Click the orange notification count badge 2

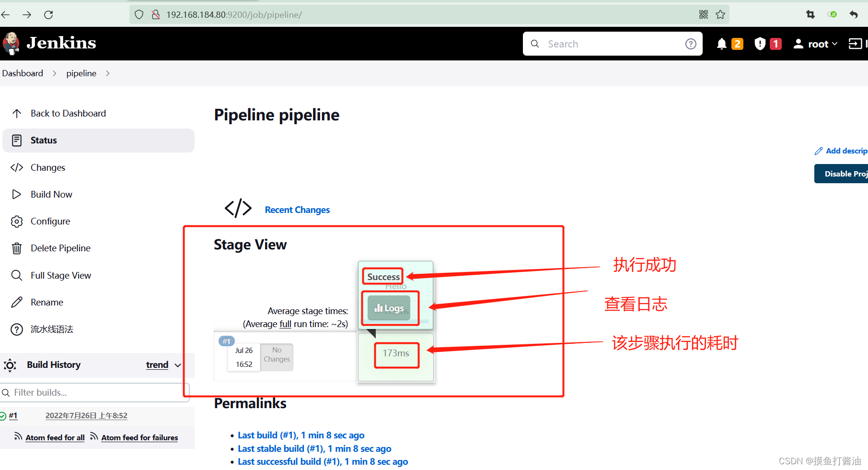click(x=737, y=44)
